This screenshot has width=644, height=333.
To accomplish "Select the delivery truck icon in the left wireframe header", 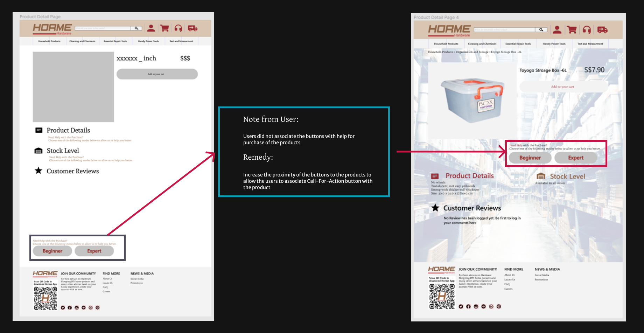I will click(x=192, y=28).
